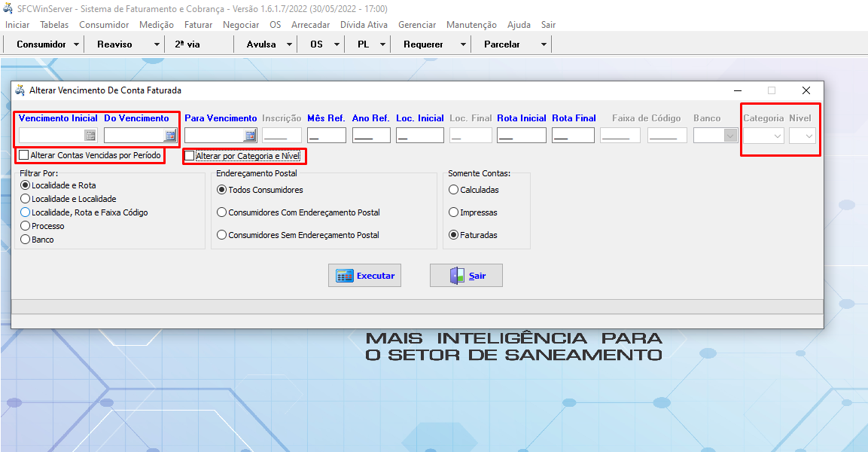Open the Faturar menu

click(x=198, y=25)
